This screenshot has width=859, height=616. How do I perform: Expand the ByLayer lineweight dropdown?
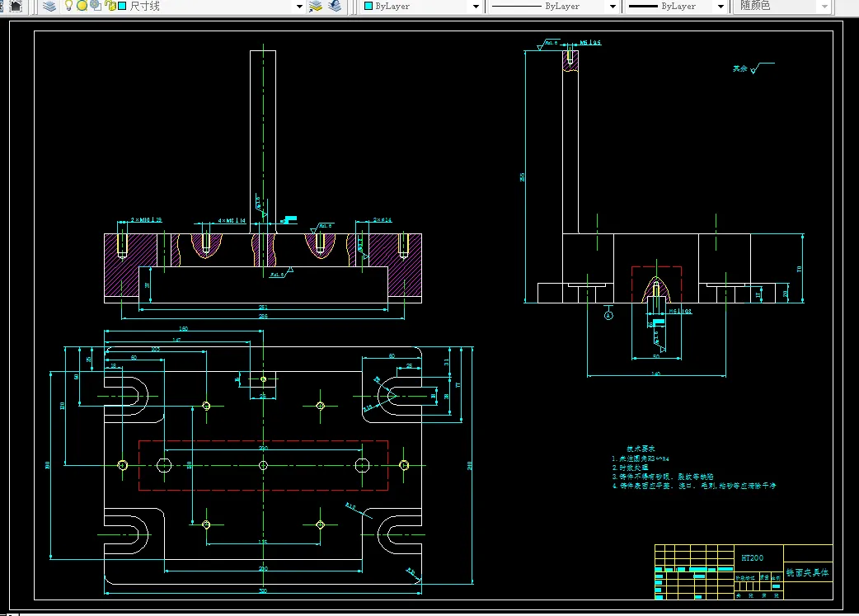coord(720,6)
